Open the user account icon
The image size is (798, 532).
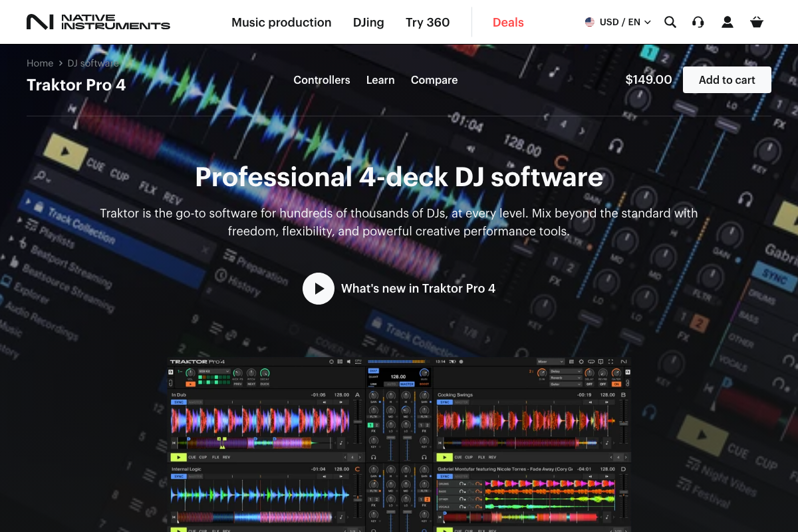pos(728,22)
